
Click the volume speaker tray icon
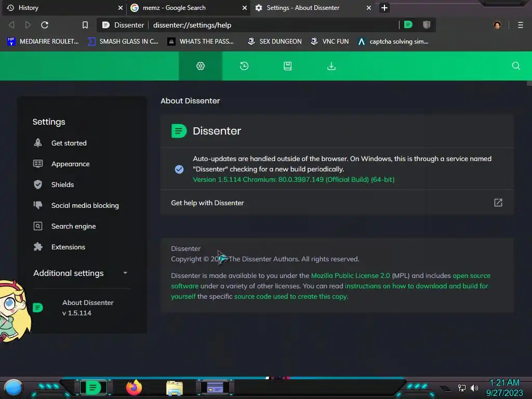point(474,388)
